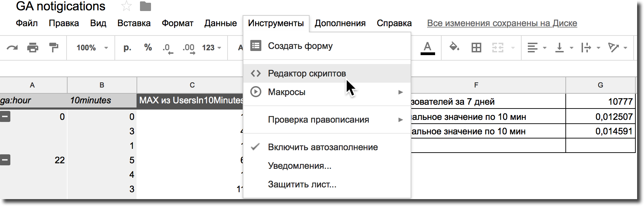Open horizontal align dropdown arrow
Image resolution: width=644 pixels, height=206 pixels.
click(545, 48)
